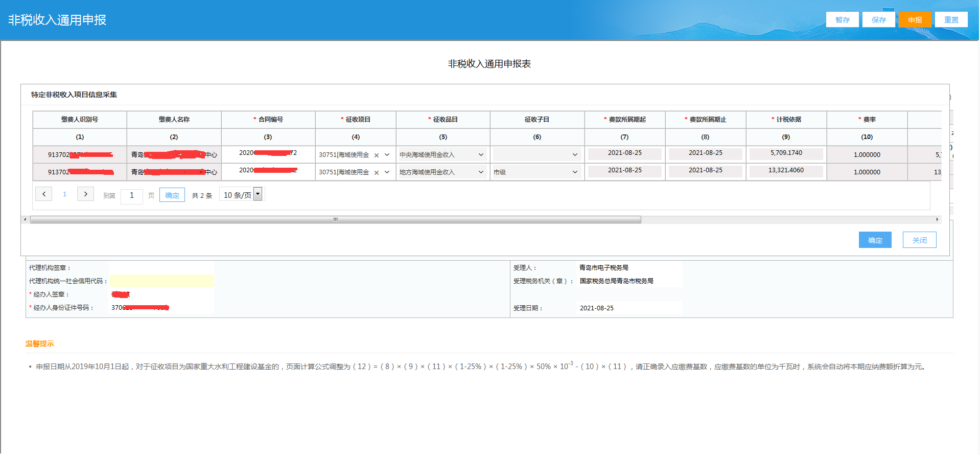Screen dimensions: 980x455
Task: Click page number input field
Action: click(x=132, y=196)
